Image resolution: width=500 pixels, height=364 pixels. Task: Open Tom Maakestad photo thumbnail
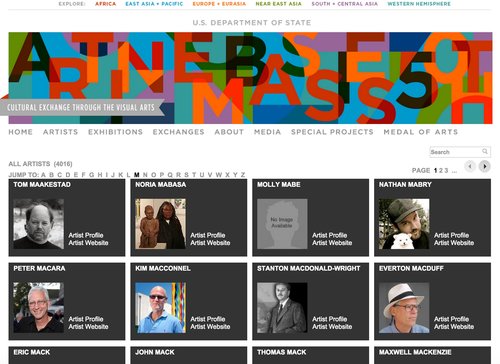39,224
